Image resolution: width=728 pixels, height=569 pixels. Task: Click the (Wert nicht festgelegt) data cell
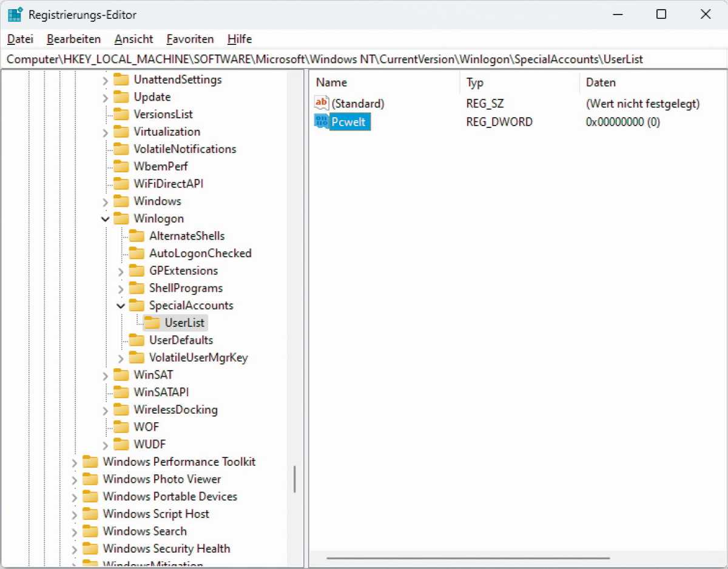coord(643,104)
